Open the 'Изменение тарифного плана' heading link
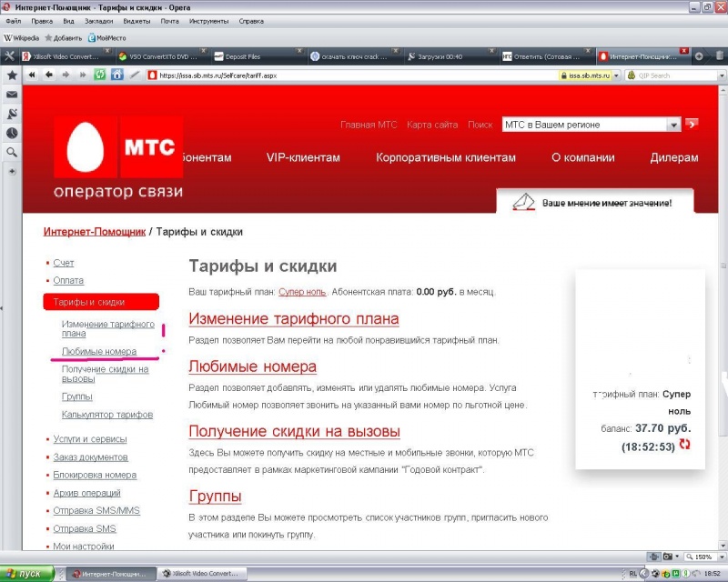 click(x=293, y=319)
